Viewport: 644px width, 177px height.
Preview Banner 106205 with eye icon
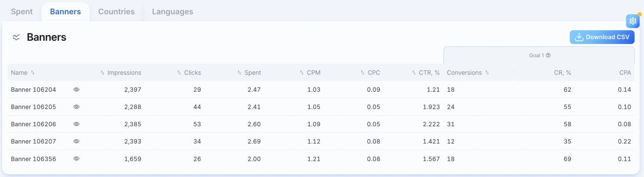[76, 107]
